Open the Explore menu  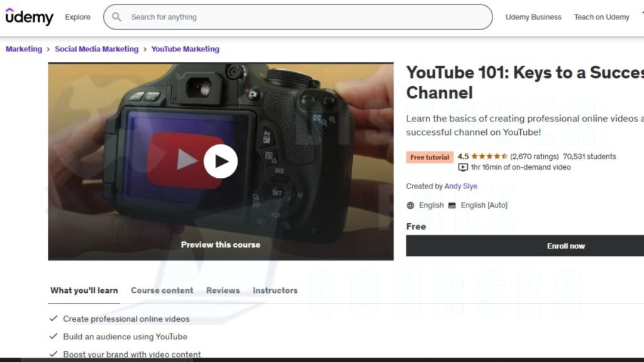click(x=77, y=17)
